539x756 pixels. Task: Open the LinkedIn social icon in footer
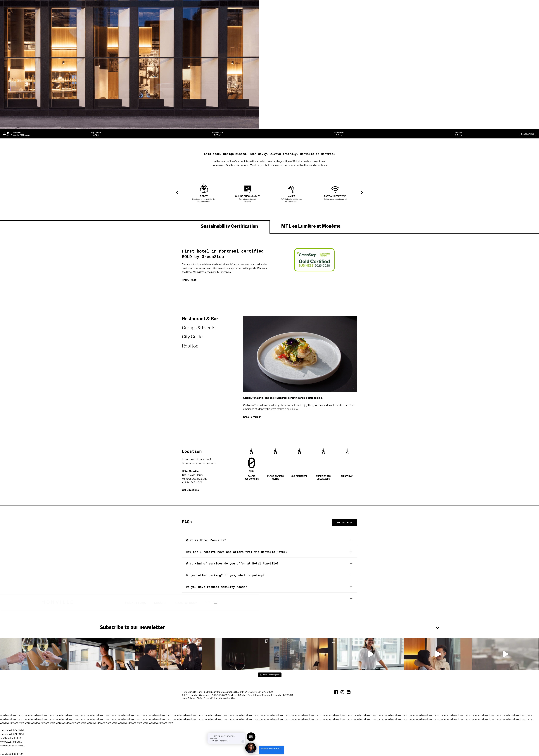coord(348,692)
